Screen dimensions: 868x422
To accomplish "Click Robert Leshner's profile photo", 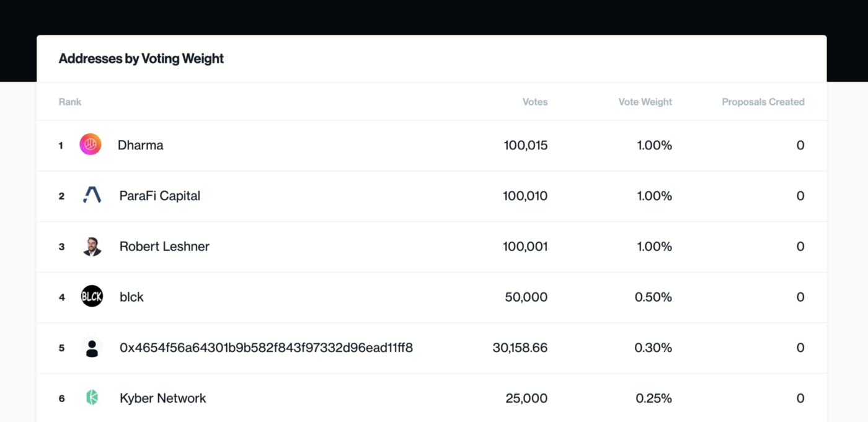I will click(92, 247).
